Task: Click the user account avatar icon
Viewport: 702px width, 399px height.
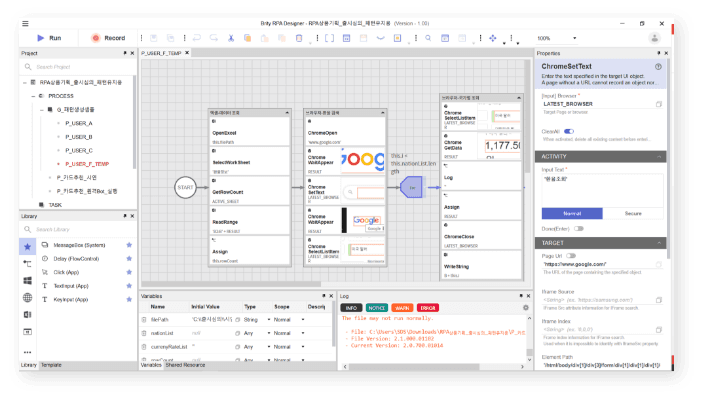Action: point(655,38)
